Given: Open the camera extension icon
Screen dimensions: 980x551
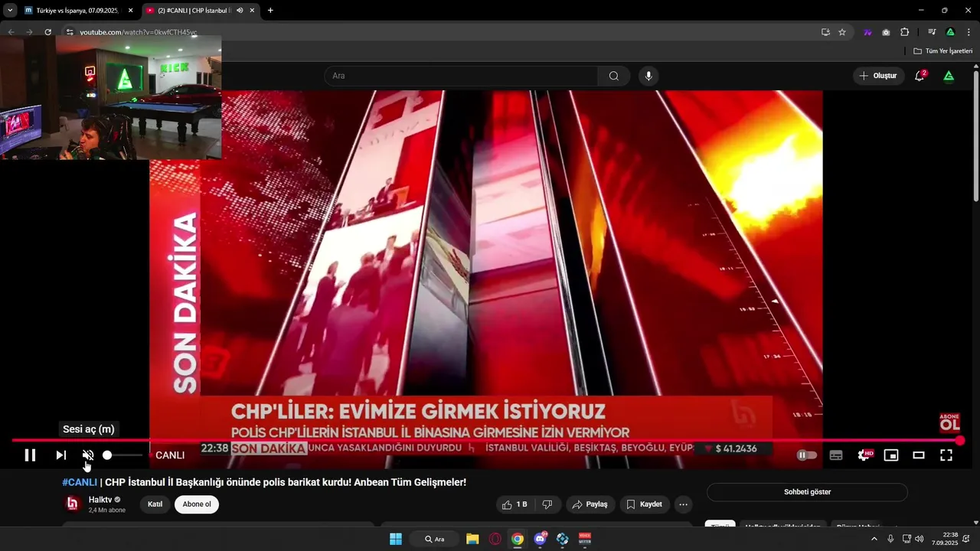Looking at the screenshot, I should click(886, 32).
